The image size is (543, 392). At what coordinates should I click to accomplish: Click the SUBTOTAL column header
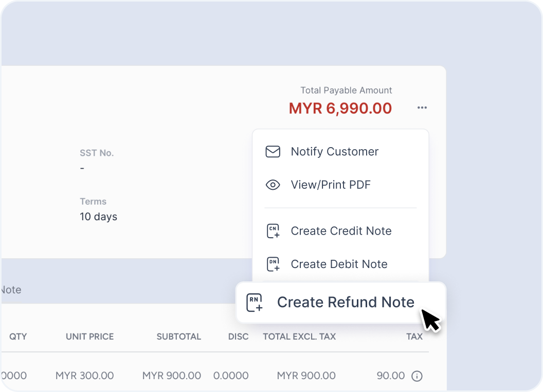coord(179,337)
